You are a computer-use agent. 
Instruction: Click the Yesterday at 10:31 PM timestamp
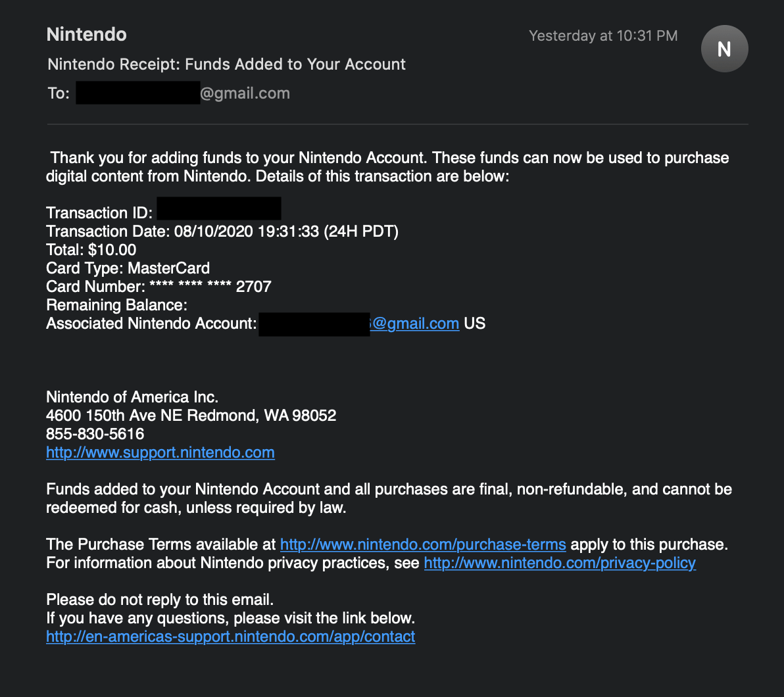[603, 36]
